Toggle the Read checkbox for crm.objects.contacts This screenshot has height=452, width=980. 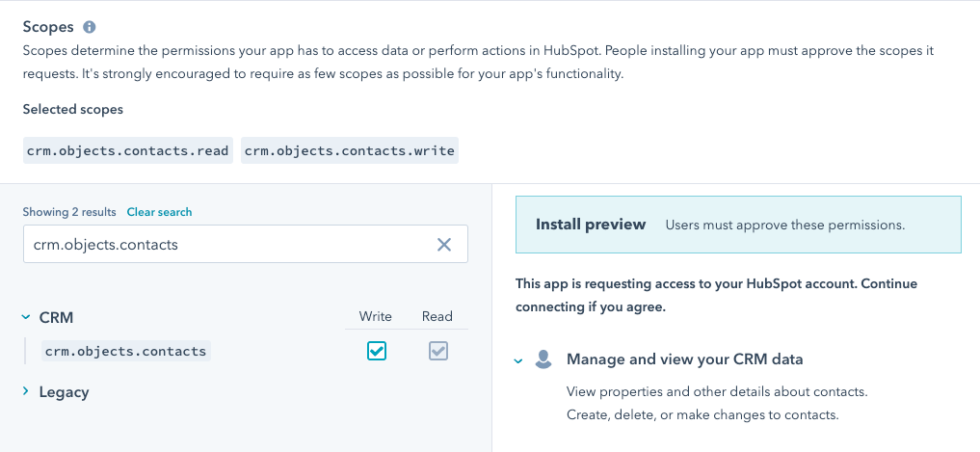tap(438, 352)
